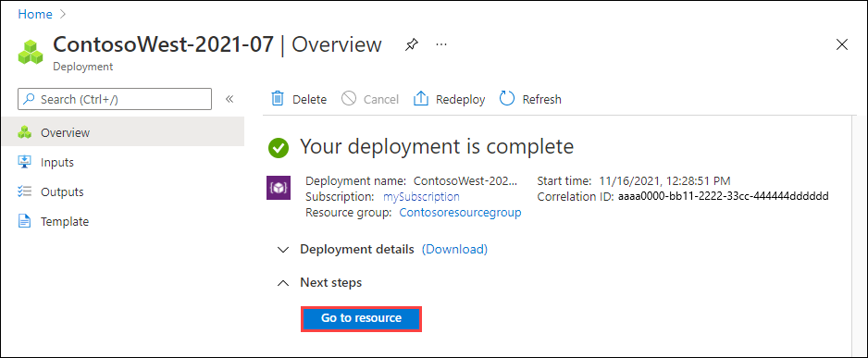Download the deployment details
Image resolution: width=868 pixels, height=358 pixels.
click(x=454, y=249)
